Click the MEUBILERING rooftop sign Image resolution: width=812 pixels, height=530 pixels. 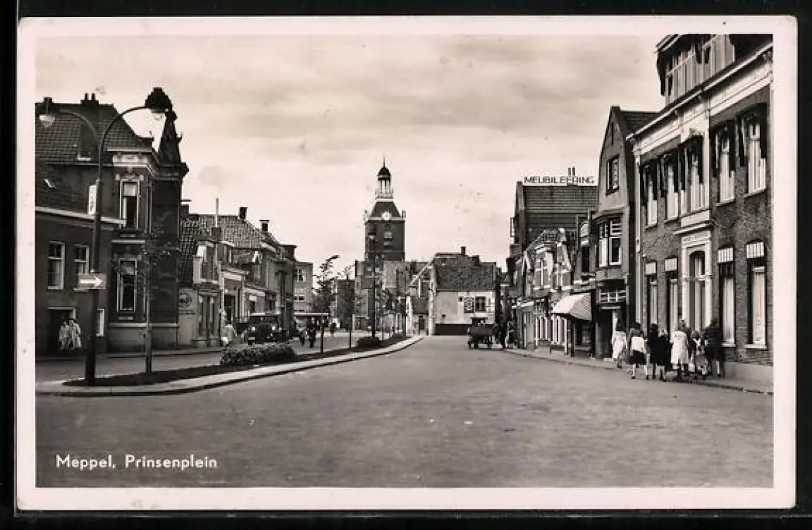tap(559, 180)
